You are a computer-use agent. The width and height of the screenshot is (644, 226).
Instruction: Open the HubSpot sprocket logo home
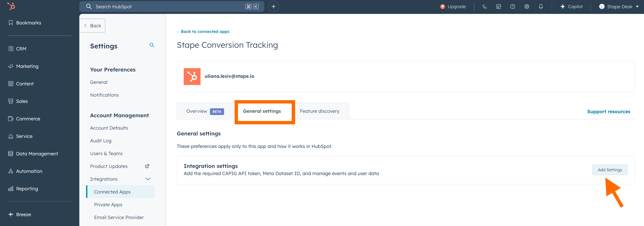coord(11,6)
